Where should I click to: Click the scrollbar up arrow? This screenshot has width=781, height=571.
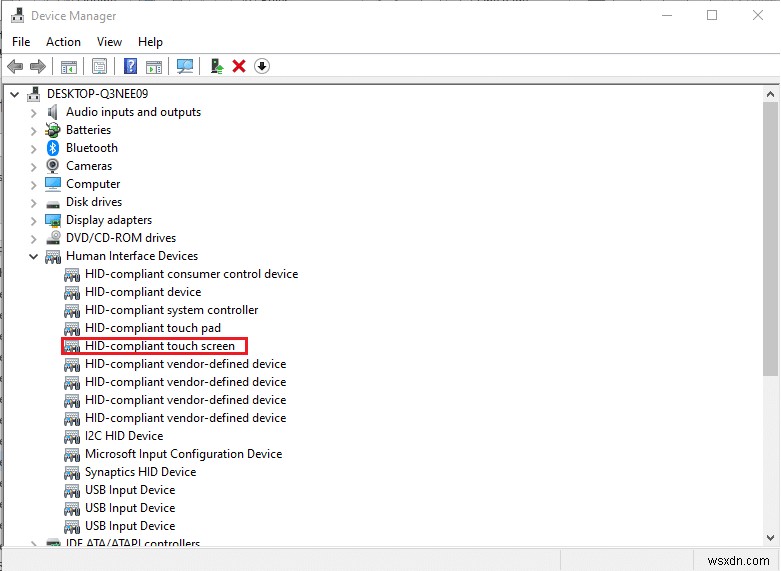pos(770,94)
